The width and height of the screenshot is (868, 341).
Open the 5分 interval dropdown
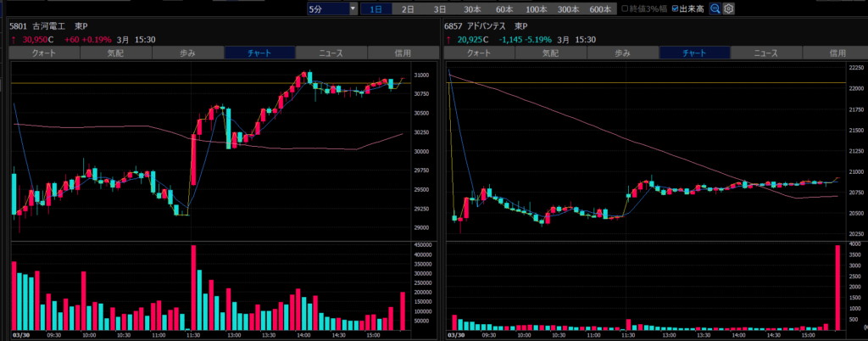(332, 8)
